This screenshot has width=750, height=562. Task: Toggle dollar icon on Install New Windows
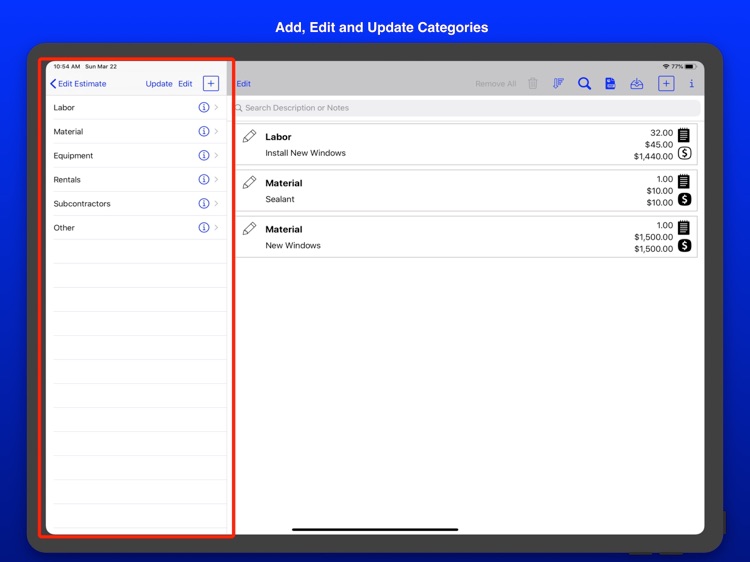684,153
